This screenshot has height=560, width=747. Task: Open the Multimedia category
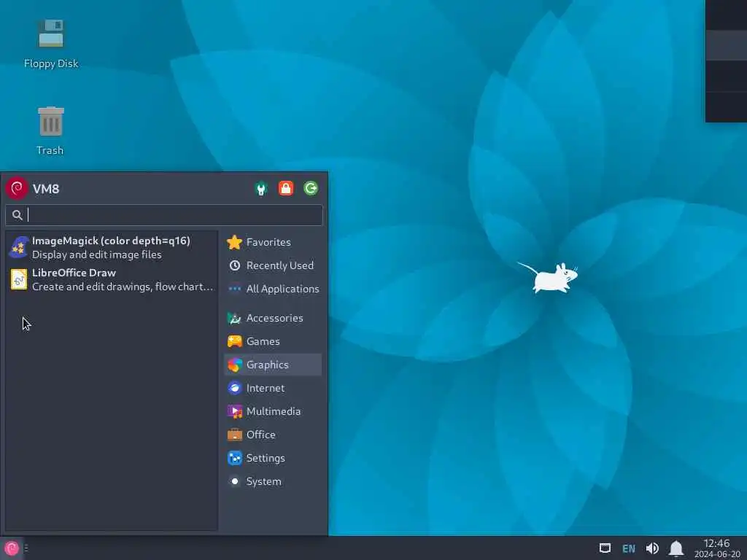273,411
